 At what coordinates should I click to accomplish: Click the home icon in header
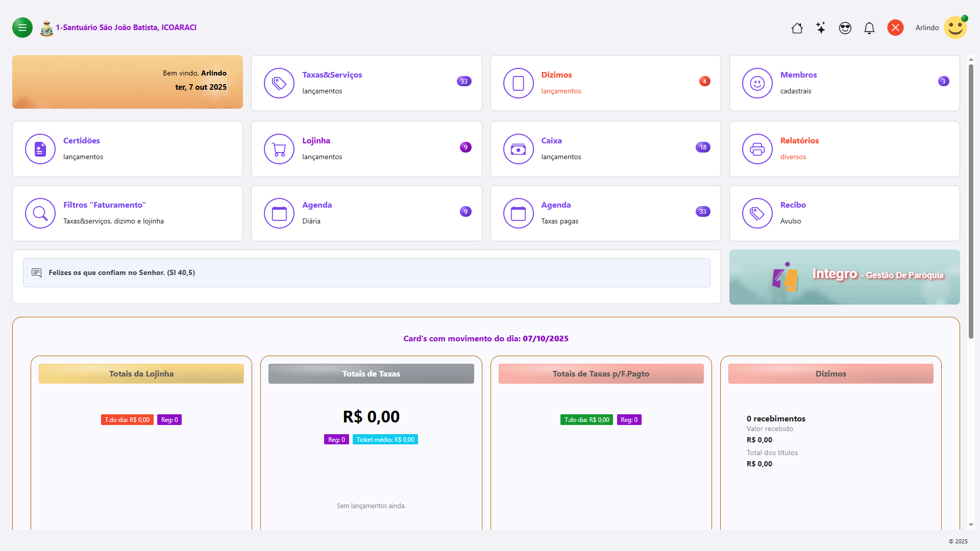click(797, 28)
